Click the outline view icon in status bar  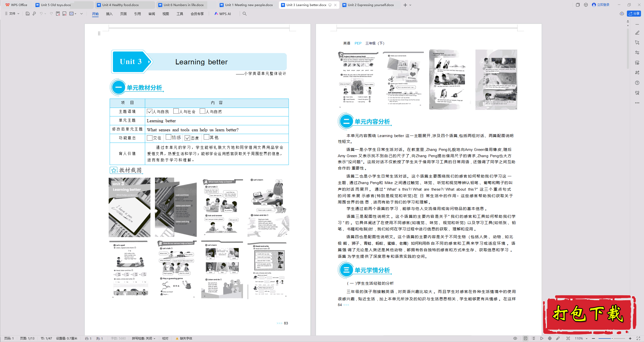point(533,338)
